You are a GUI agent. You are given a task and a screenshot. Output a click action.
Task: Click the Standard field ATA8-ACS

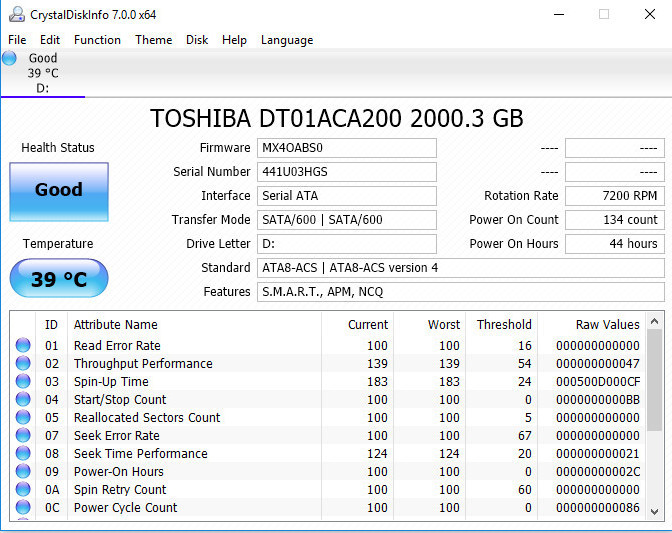pos(461,268)
